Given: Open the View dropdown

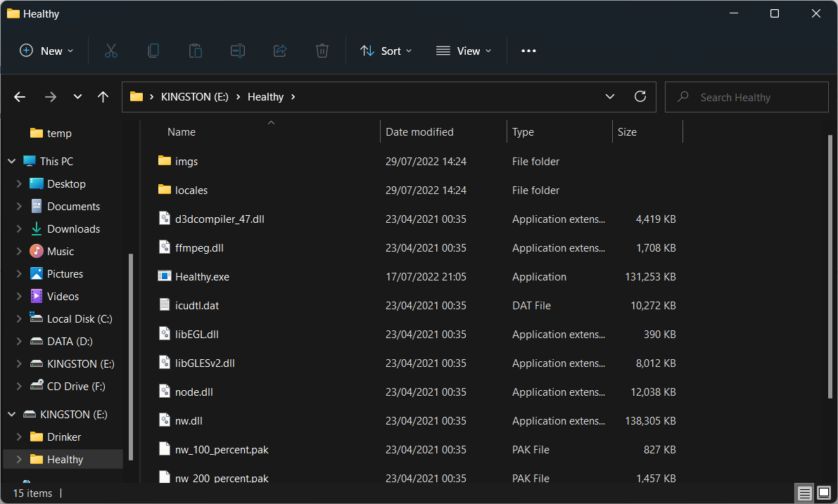Looking at the screenshot, I should pos(463,50).
